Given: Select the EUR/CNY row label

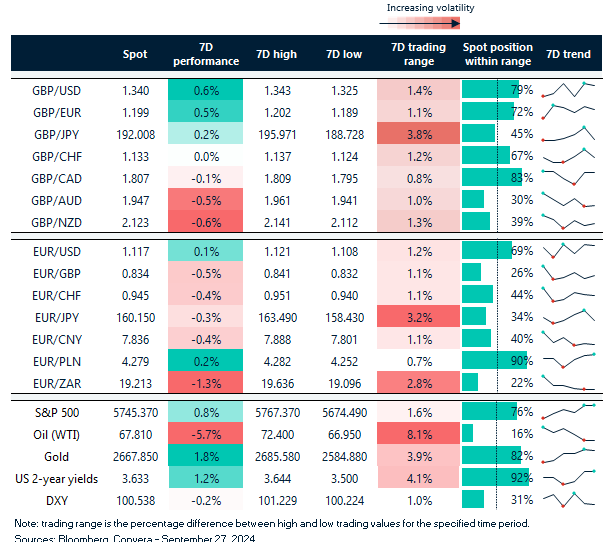Looking at the screenshot, I should 57,340.
